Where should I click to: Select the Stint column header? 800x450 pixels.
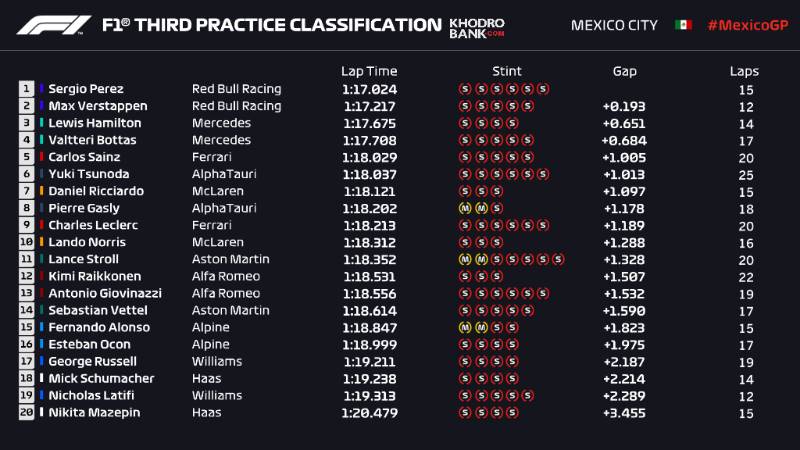[507, 71]
